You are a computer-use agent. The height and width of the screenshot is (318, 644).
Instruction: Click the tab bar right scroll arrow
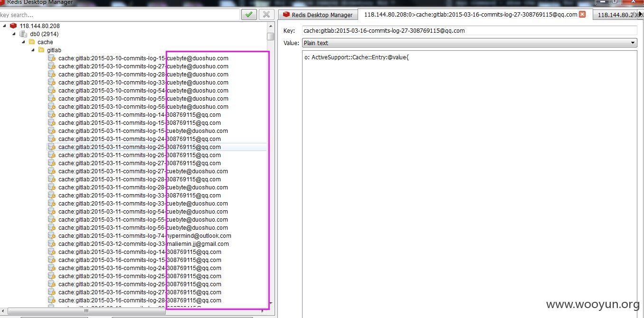640,14
